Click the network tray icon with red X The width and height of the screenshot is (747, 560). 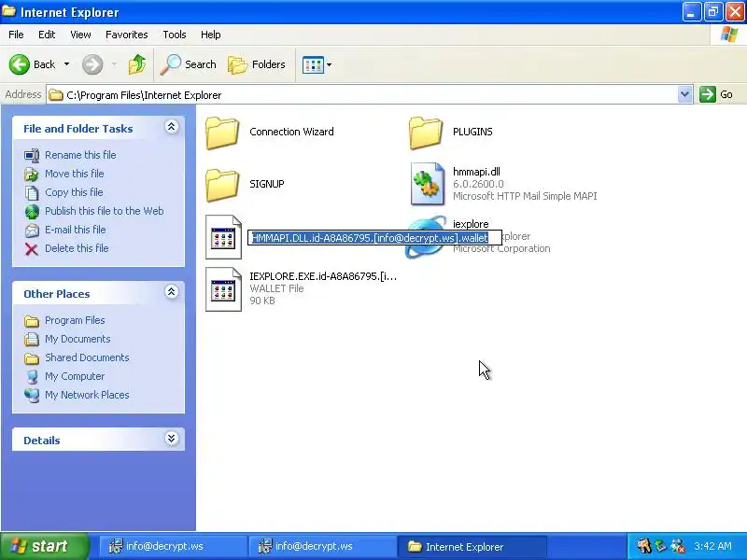coord(678,546)
